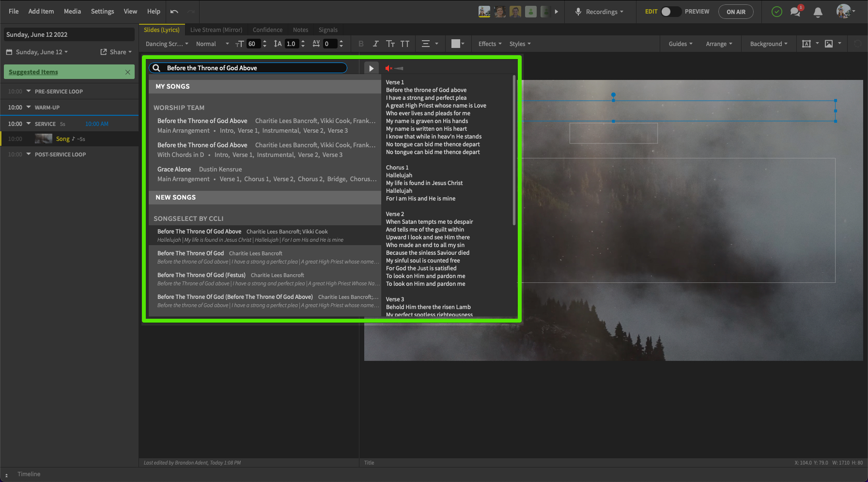Click the search magnifier icon
This screenshot has width=868, height=482.
coord(156,68)
